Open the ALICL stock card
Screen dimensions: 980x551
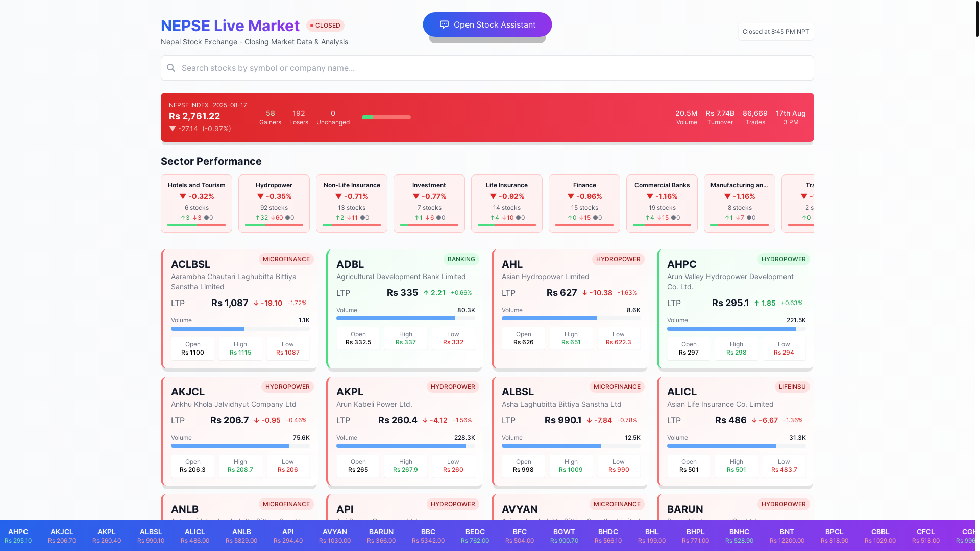click(x=735, y=432)
